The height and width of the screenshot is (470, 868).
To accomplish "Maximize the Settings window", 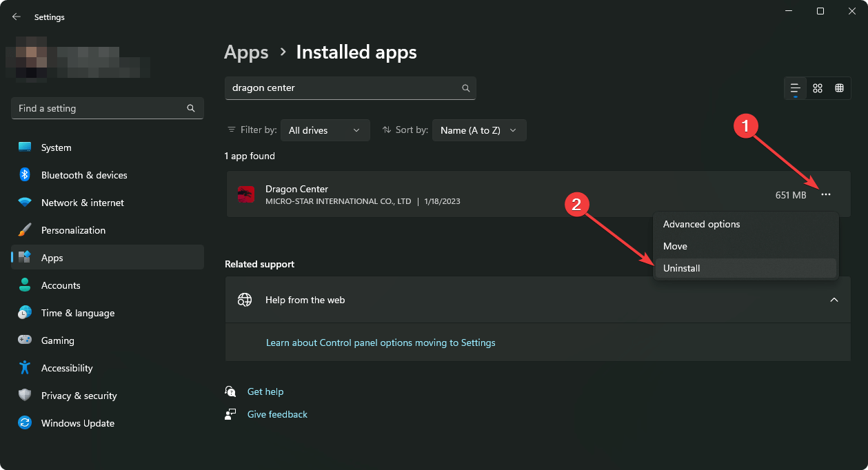I will tap(820, 11).
